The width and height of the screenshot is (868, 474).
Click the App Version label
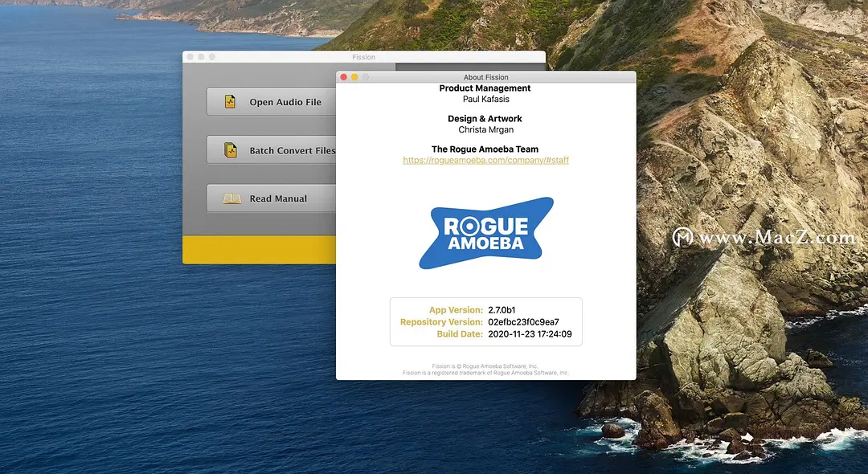pos(456,310)
